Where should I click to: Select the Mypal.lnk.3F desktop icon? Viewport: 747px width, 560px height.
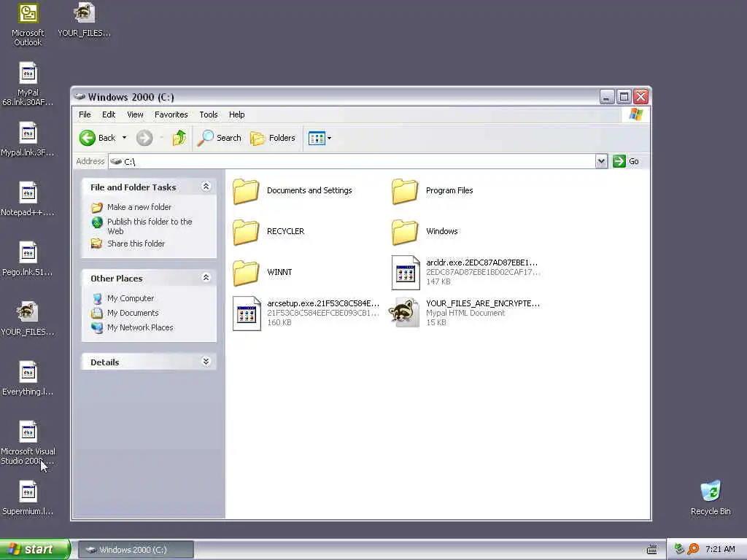tap(28, 133)
